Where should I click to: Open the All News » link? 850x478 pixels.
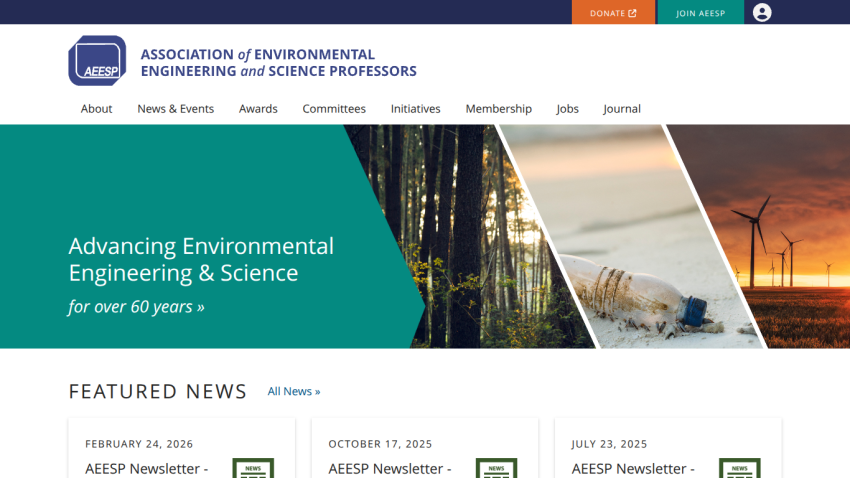click(294, 391)
